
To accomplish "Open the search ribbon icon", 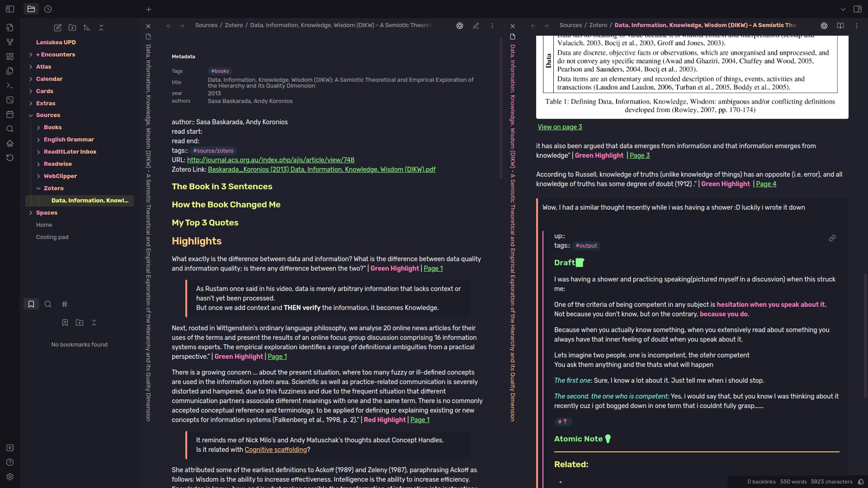I will [x=10, y=129].
